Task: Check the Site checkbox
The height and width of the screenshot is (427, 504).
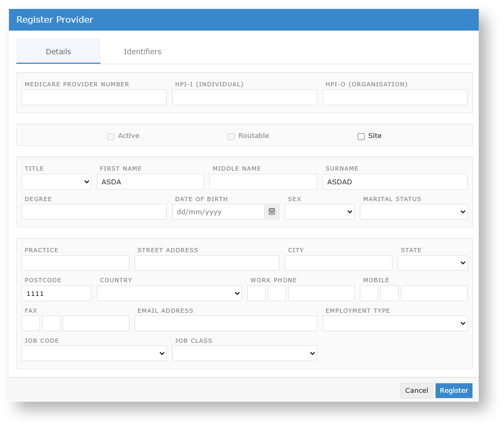Action: click(x=361, y=136)
